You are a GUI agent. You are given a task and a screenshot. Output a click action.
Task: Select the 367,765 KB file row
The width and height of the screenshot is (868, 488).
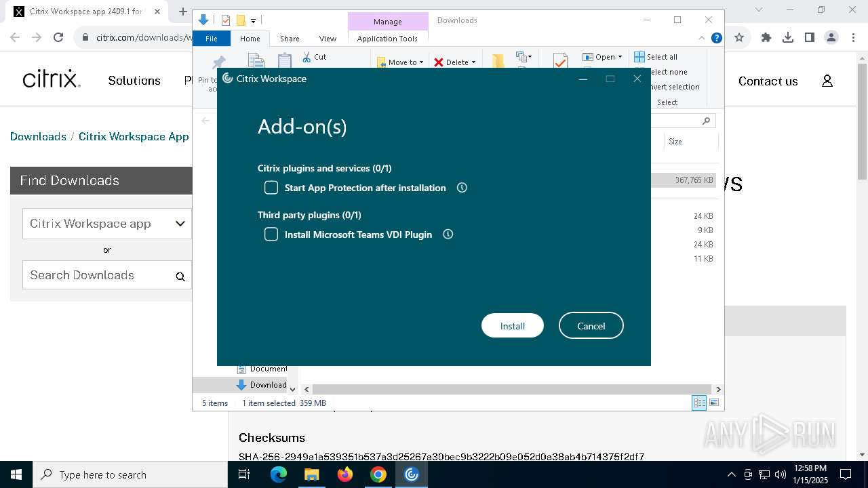tap(684, 180)
